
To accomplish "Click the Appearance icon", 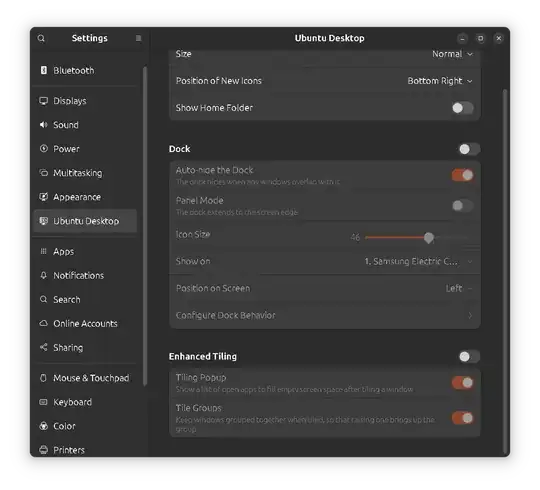I will click(x=44, y=197).
